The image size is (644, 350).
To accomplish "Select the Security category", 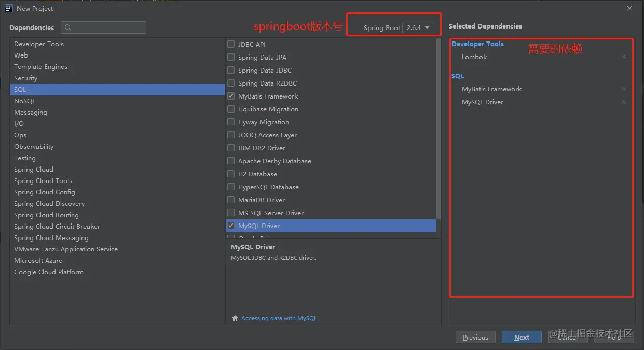I will tap(117, 78).
